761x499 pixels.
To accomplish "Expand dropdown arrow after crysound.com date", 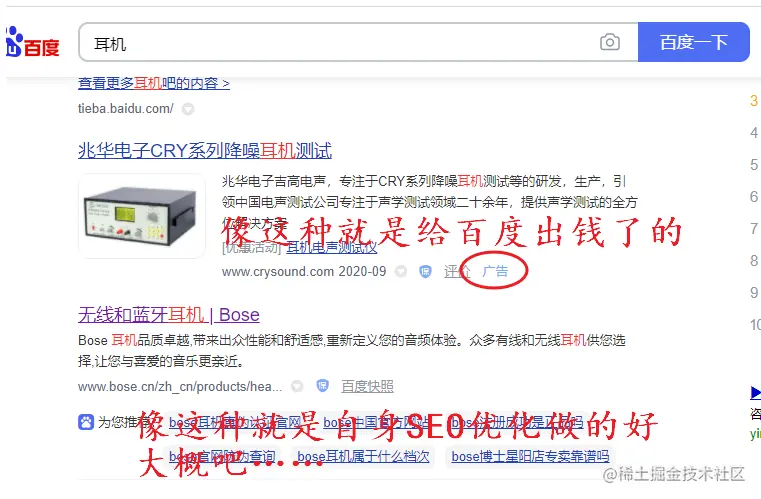I will coord(401,271).
